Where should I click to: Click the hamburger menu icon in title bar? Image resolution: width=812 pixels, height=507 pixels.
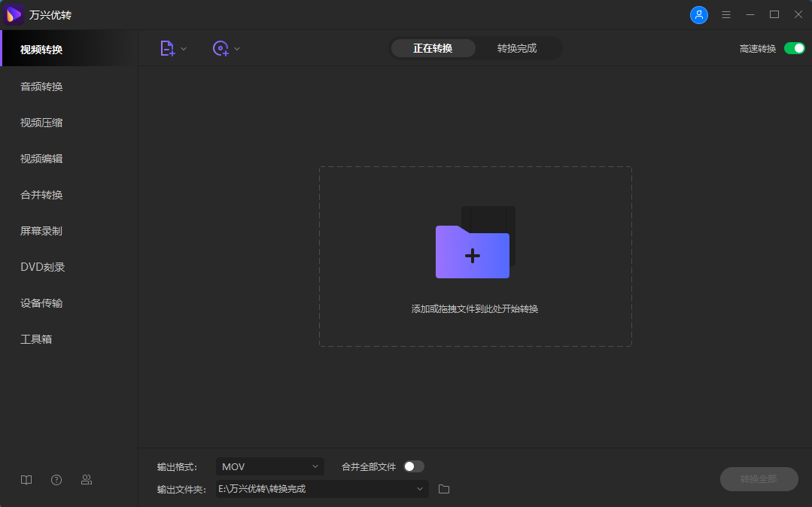click(725, 14)
